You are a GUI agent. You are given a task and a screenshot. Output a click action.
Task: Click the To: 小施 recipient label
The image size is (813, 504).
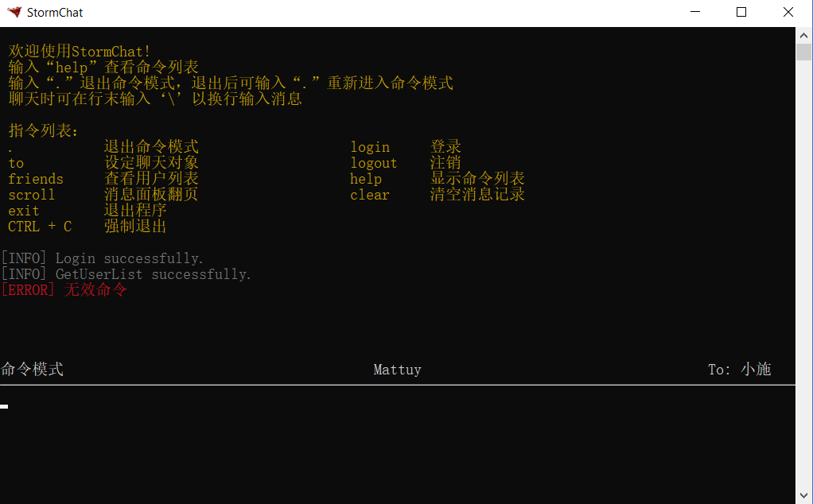pos(739,370)
